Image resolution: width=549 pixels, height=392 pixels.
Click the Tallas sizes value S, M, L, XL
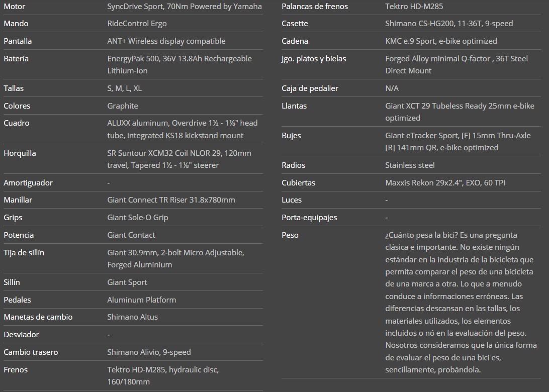tap(124, 88)
